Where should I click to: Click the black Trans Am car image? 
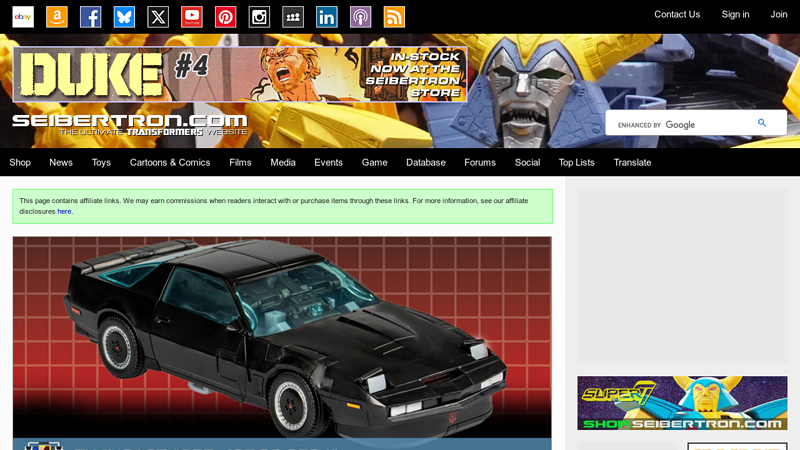tap(282, 337)
